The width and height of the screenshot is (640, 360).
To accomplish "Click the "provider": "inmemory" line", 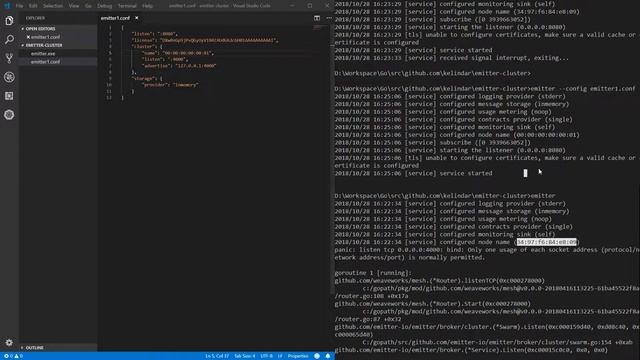I will [x=170, y=85].
